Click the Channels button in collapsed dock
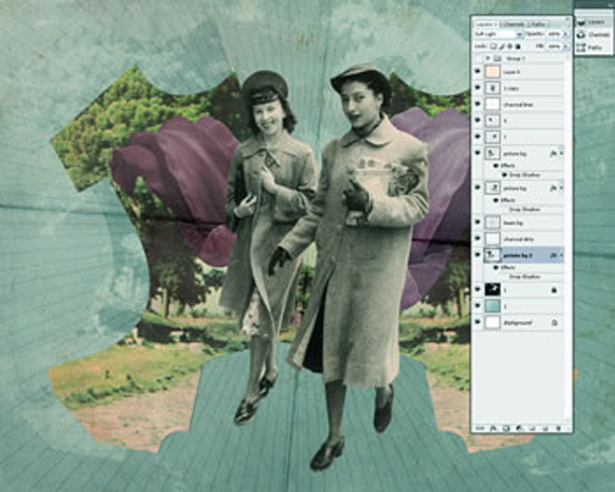 pyautogui.click(x=591, y=35)
